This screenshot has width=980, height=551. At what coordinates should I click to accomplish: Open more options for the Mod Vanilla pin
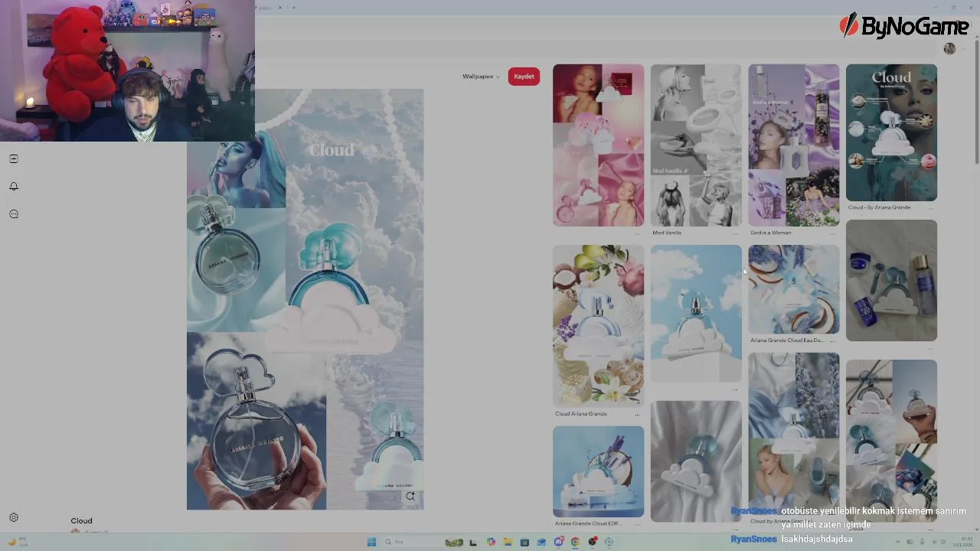click(x=735, y=233)
